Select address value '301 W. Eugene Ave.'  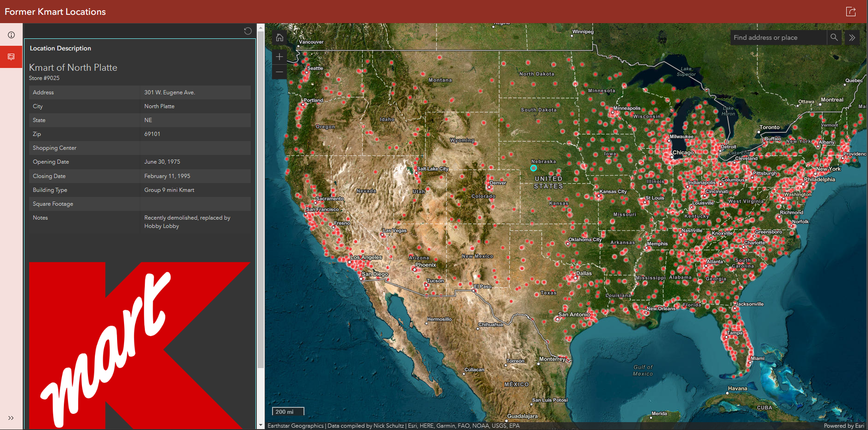tap(169, 92)
